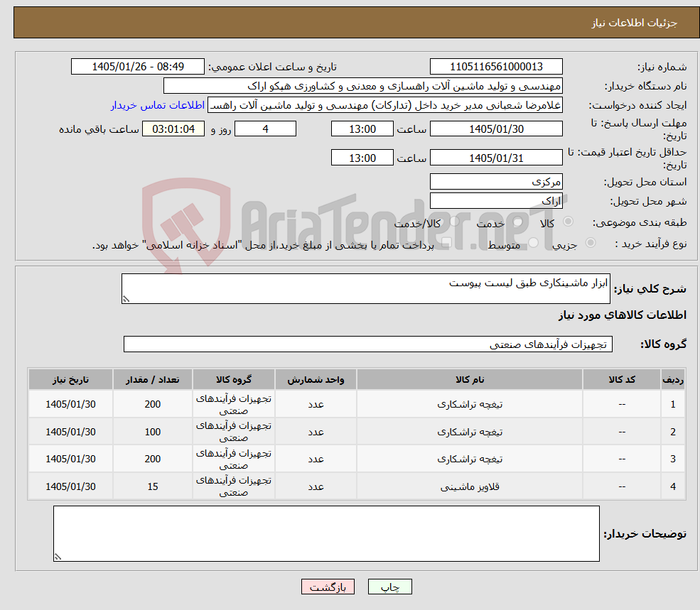Select the خدمت radio button
The width and height of the screenshot is (700, 610).
tap(518, 222)
